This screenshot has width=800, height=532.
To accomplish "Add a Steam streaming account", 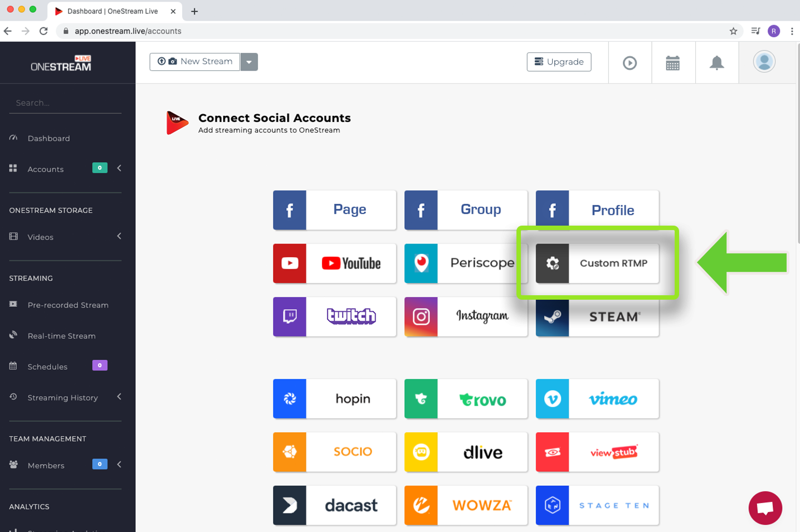I will pyautogui.click(x=597, y=316).
